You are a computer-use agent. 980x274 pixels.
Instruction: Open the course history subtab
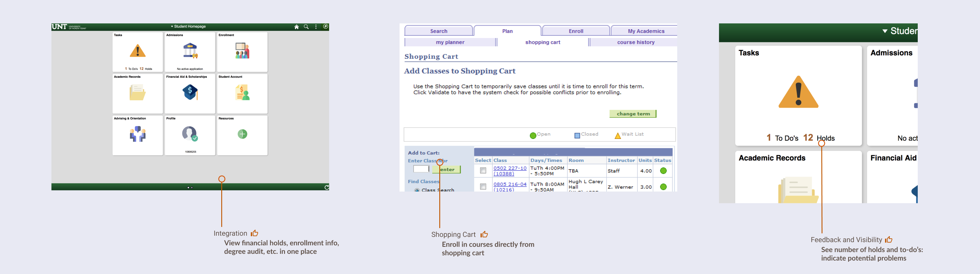coord(636,42)
